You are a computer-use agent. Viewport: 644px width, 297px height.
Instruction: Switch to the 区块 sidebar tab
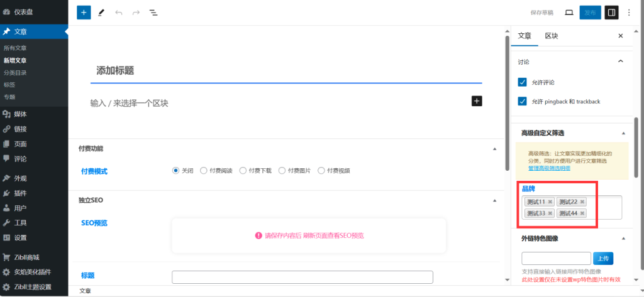[x=551, y=36]
